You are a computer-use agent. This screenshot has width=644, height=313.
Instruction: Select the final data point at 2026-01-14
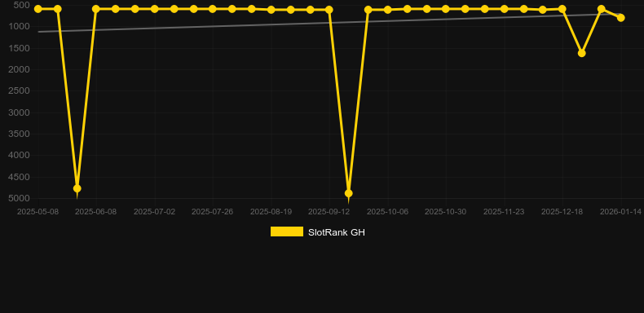pyautogui.click(x=620, y=18)
